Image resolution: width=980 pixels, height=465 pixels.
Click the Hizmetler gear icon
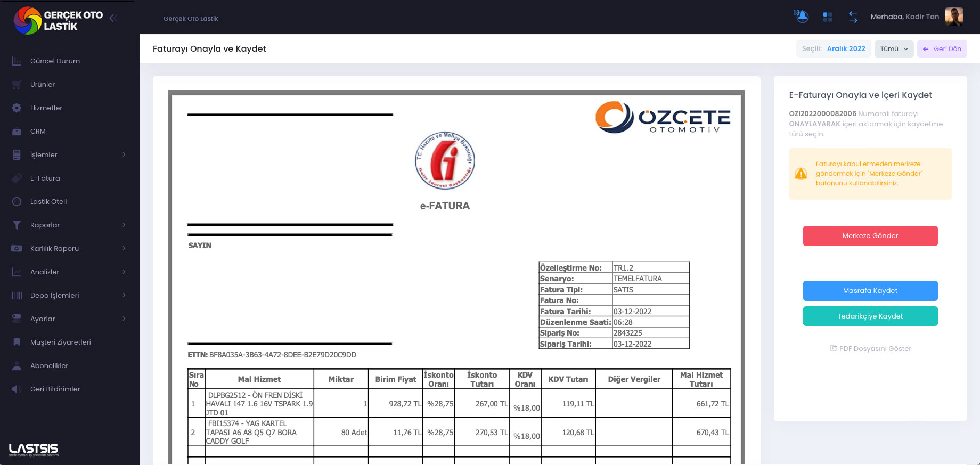(17, 108)
